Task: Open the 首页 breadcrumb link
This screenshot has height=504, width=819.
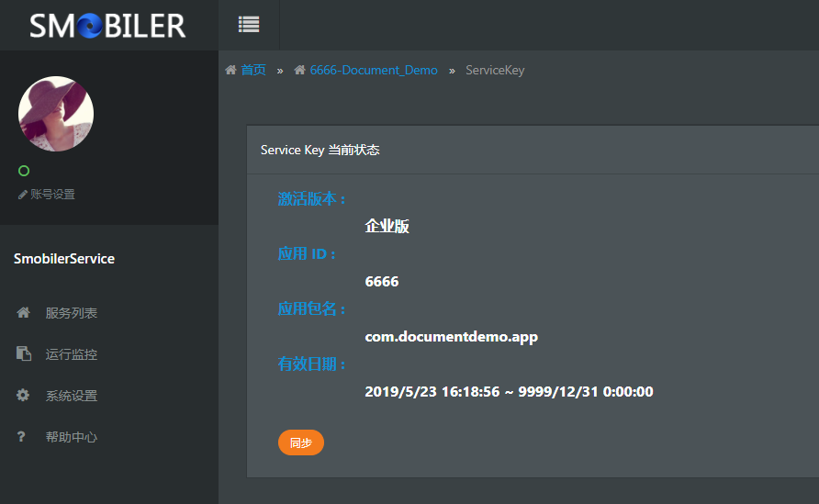Action: [253, 70]
